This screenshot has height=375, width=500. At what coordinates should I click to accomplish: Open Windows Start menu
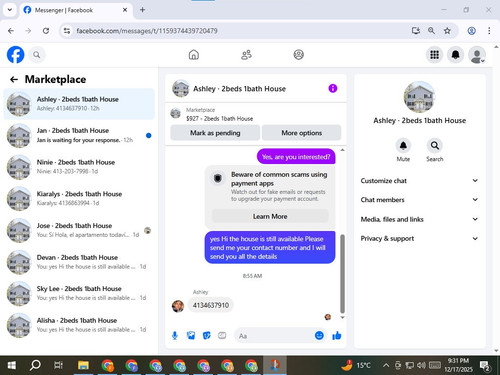[12, 365]
